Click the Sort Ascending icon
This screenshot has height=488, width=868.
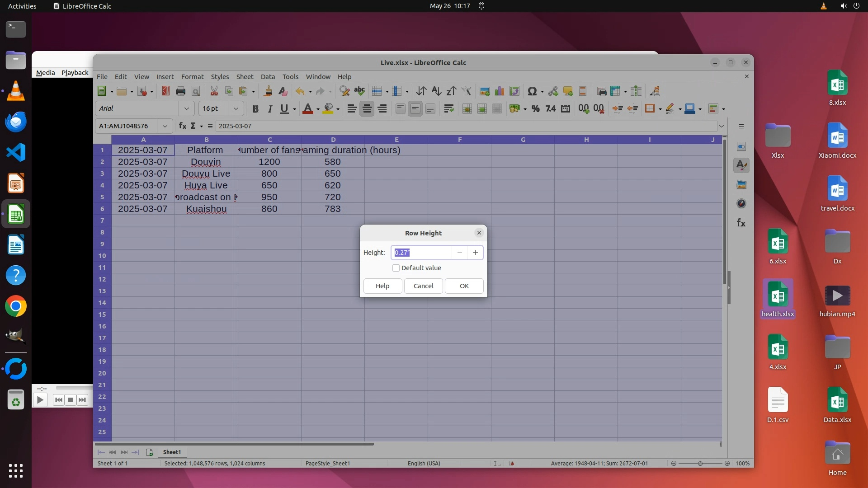436,91
